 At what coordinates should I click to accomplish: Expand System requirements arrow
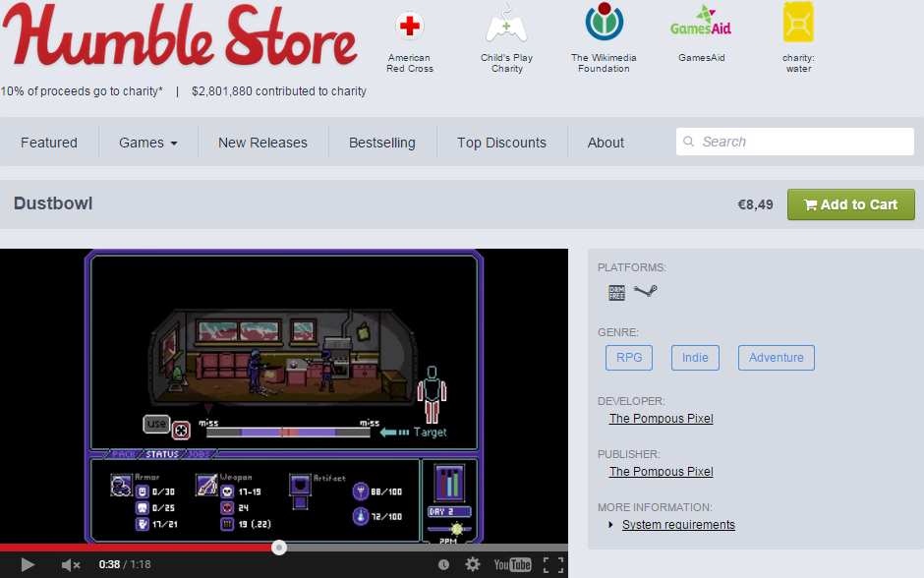coord(610,524)
